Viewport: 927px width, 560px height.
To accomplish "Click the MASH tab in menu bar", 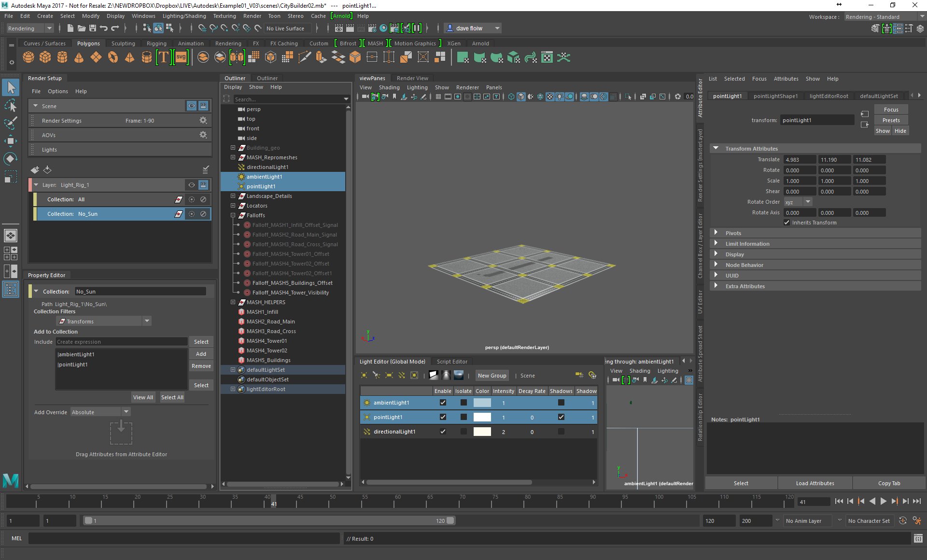I will point(377,43).
